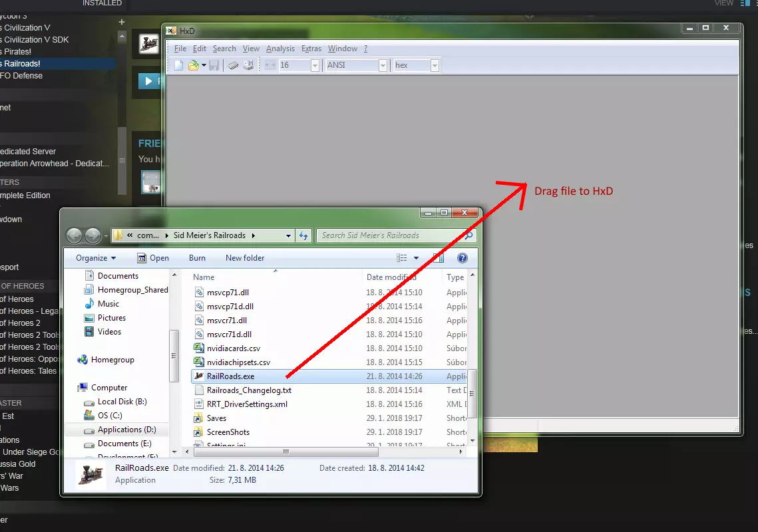Select the msvcr71d.dll file

[229, 334]
